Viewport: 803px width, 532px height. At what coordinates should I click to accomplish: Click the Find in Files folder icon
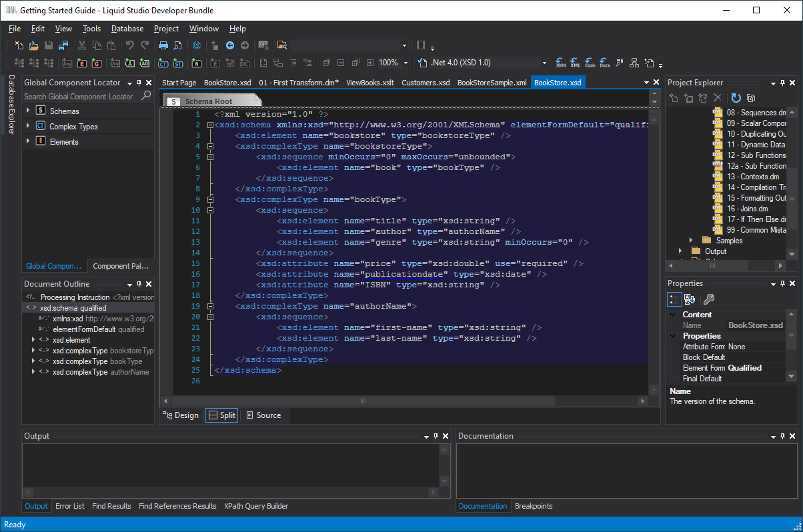(282, 45)
